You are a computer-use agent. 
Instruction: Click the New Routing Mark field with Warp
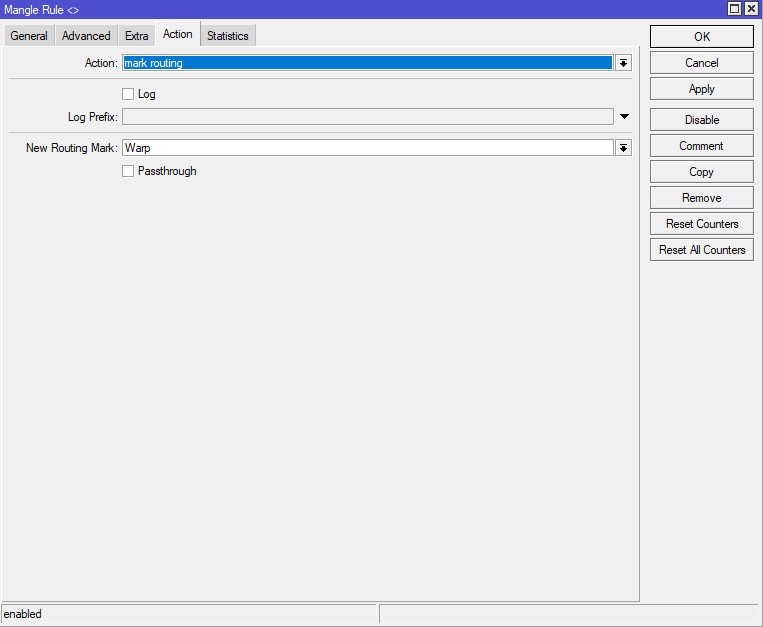coord(367,148)
